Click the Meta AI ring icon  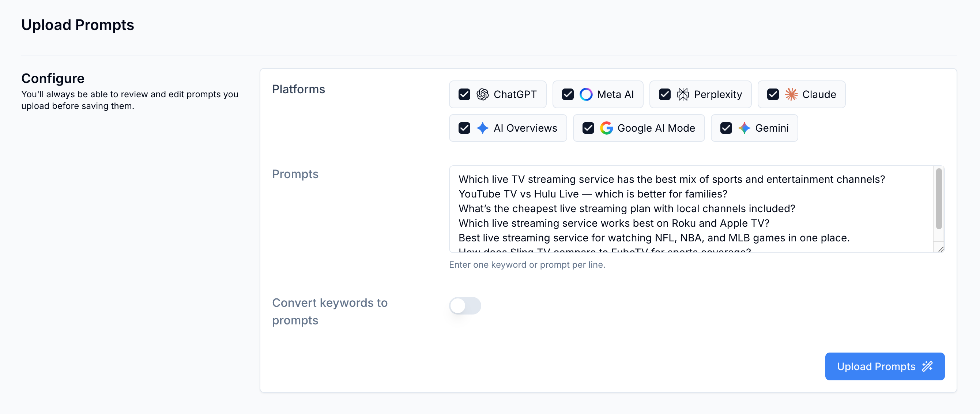pos(586,94)
